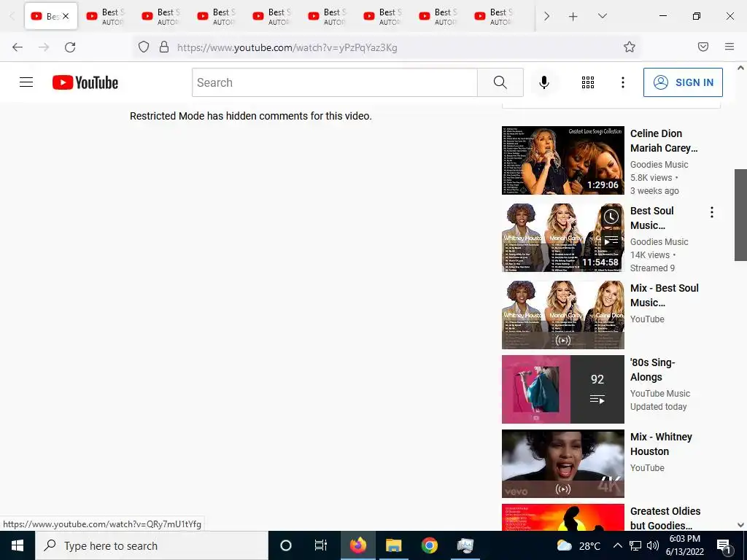This screenshot has height=560, width=747.
Task: Switch to the second Best S tab
Action: [106, 16]
